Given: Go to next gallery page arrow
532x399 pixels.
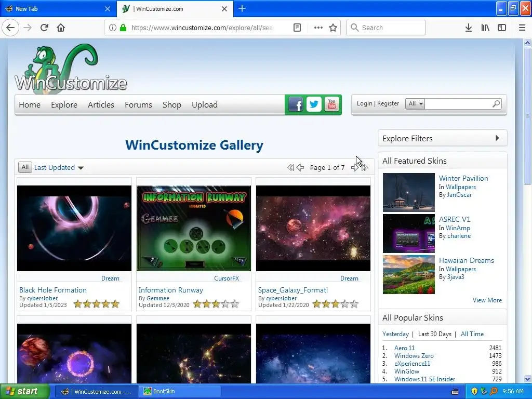Looking at the screenshot, I should 354,168.
